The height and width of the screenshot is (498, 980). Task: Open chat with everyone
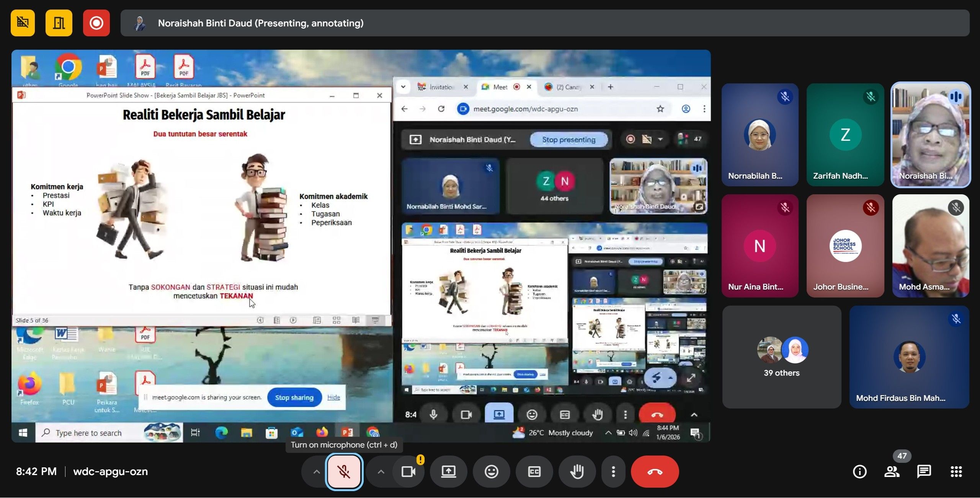point(924,472)
